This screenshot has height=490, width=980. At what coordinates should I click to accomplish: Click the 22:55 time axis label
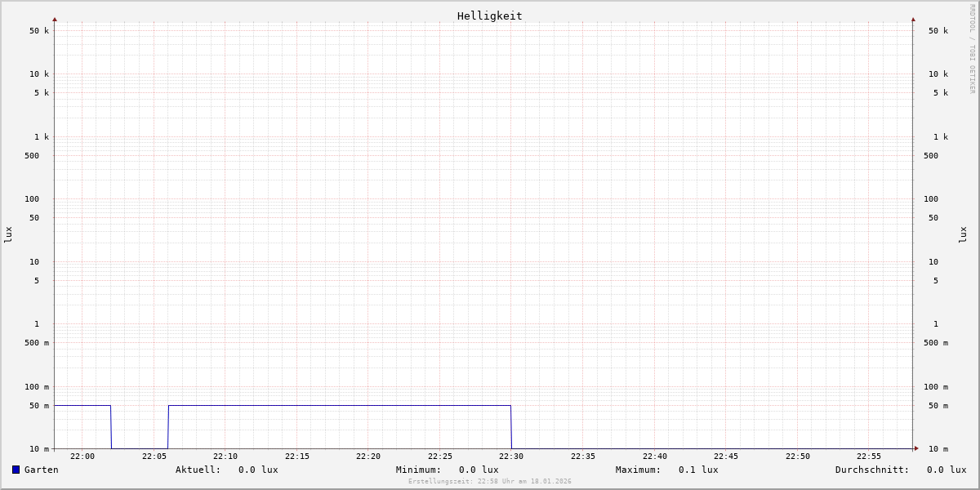[x=869, y=457]
